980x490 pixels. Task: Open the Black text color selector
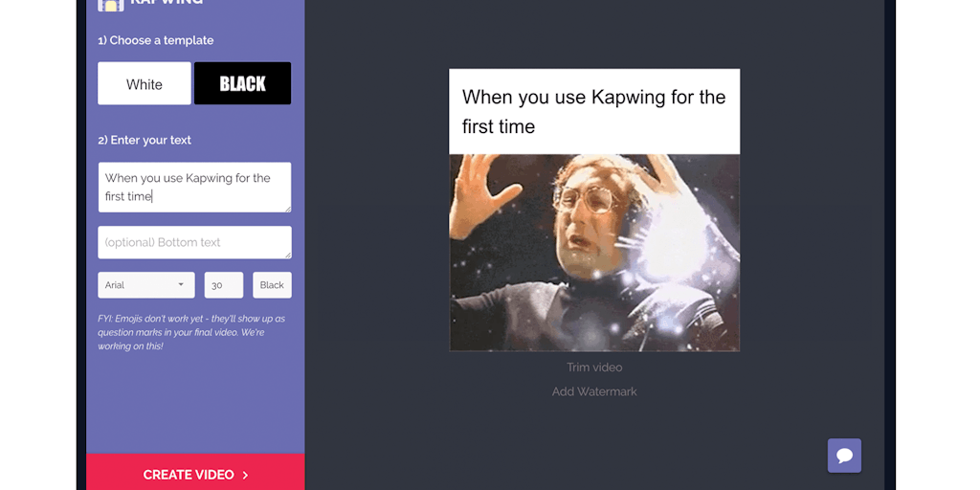(x=272, y=285)
